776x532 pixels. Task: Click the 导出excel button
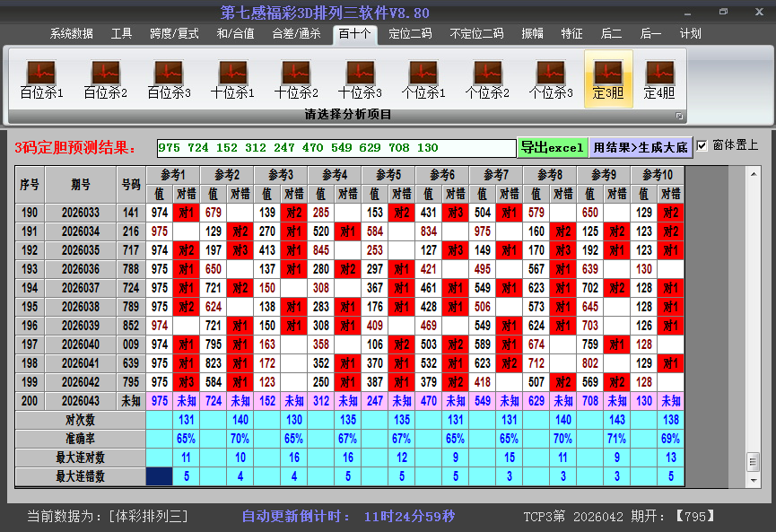coord(552,147)
